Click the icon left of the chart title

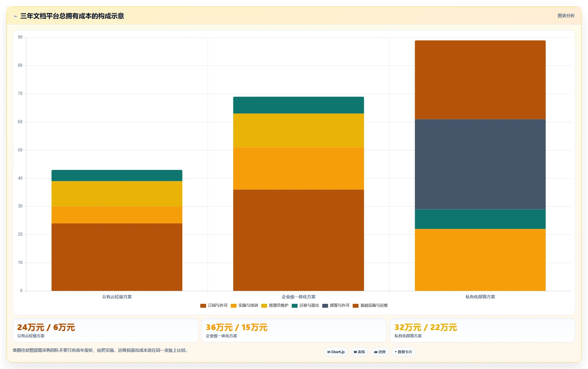click(x=15, y=16)
